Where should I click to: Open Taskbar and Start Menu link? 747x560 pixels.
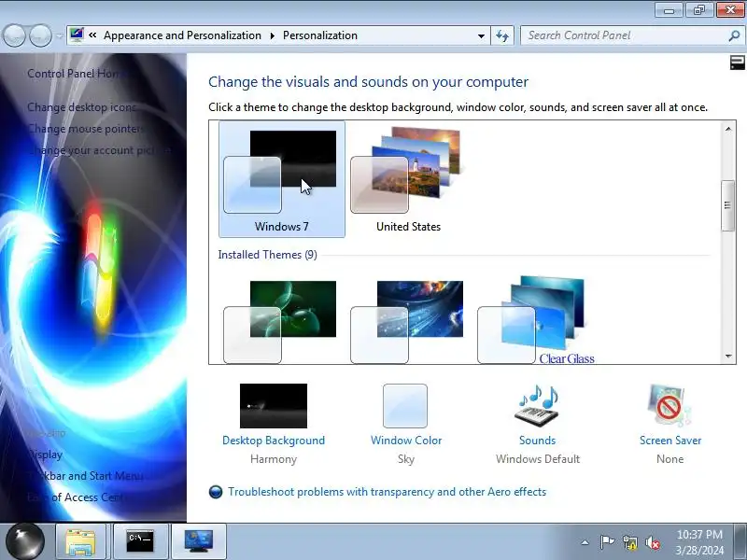tap(85, 476)
